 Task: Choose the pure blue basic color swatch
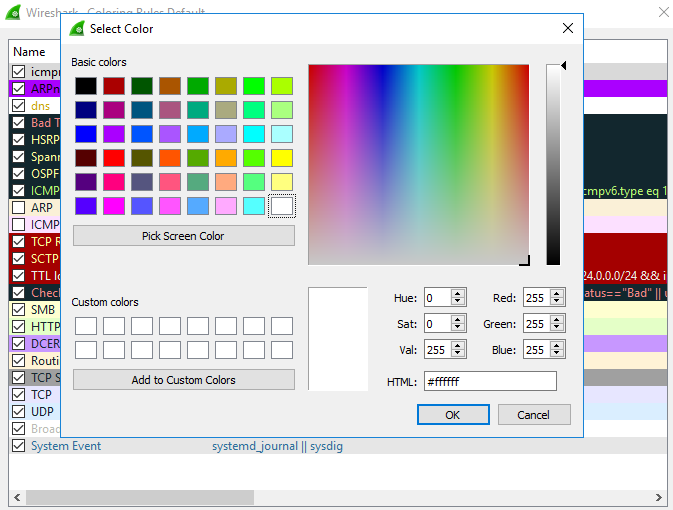click(x=86, y=134)
